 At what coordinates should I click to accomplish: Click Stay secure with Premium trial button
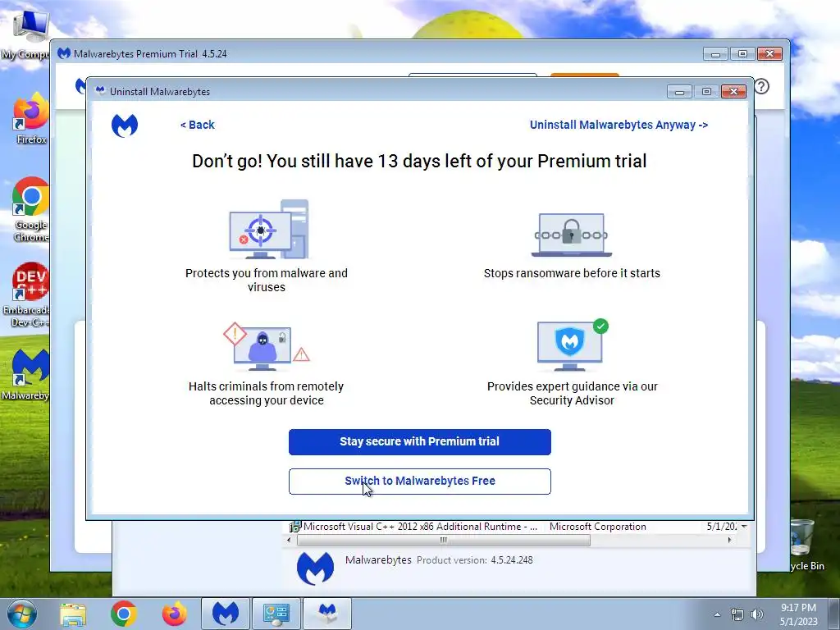click(x=419, y=442)
